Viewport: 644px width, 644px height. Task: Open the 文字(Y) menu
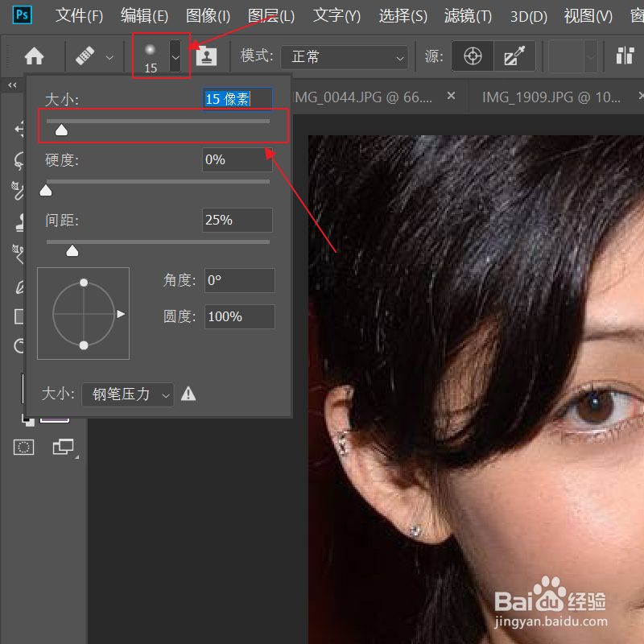point(336,16)
